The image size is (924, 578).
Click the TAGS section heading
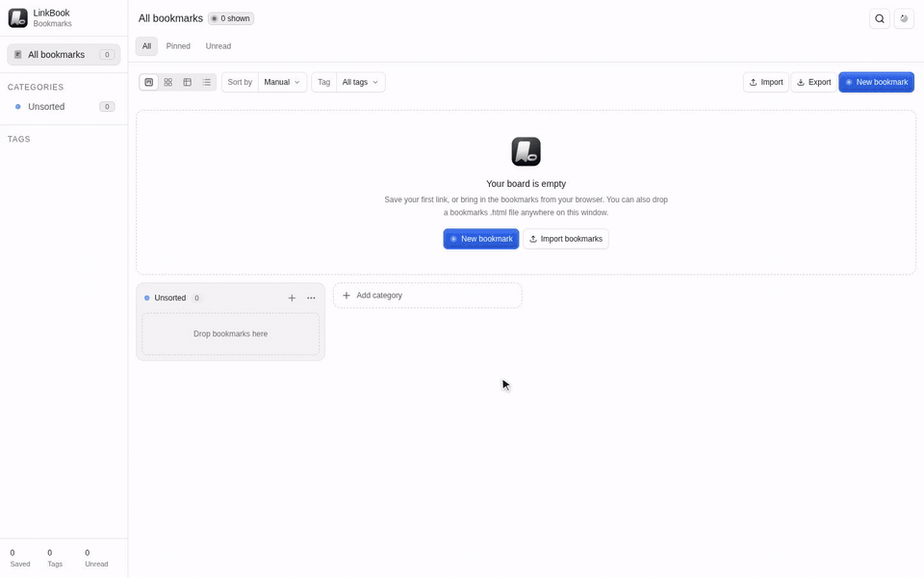point(19,139)
